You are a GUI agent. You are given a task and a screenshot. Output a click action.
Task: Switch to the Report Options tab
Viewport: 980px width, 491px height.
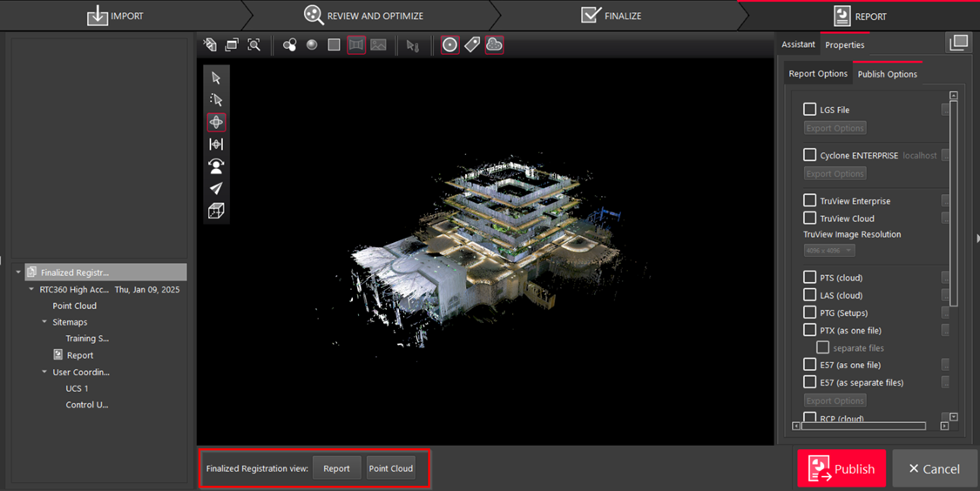coord(817,74)
